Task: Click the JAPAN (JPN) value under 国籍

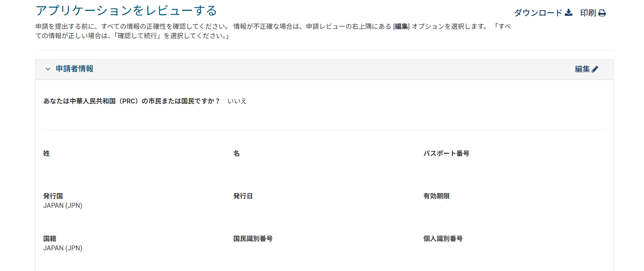Action: [x=63, y=248]
